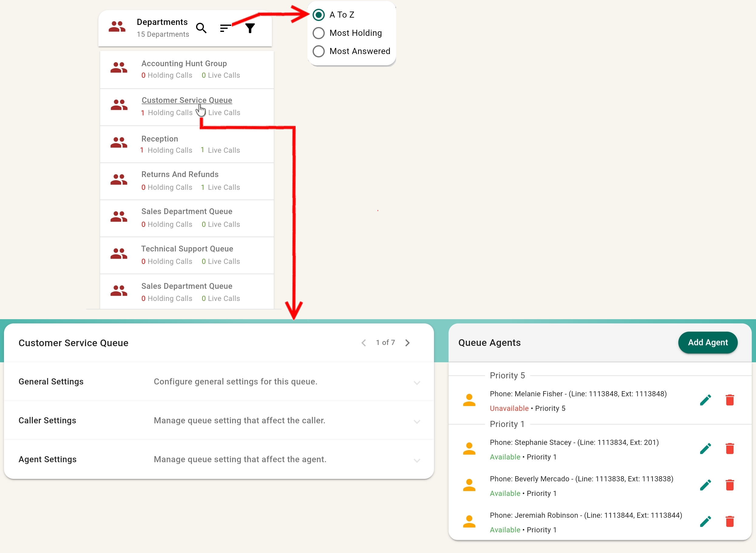
Task: Open Customer Service Queue link
Action: point(187,101)
